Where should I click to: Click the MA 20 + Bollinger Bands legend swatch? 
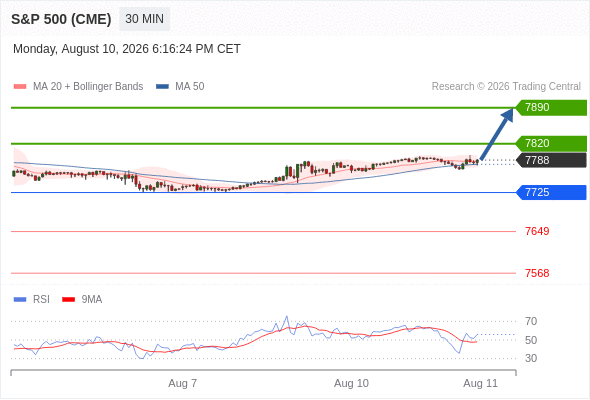click(x=20, y=87)
